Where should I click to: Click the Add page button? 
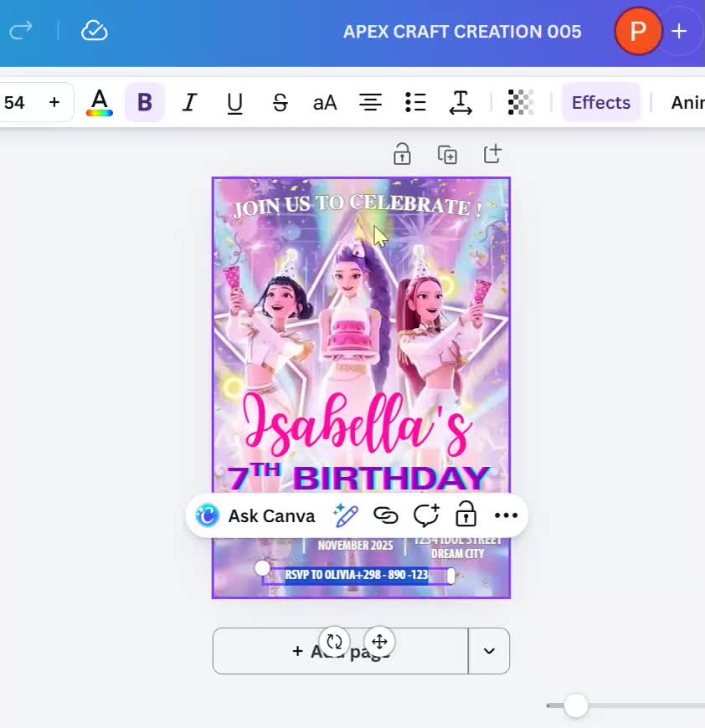[x=339, y=650]
